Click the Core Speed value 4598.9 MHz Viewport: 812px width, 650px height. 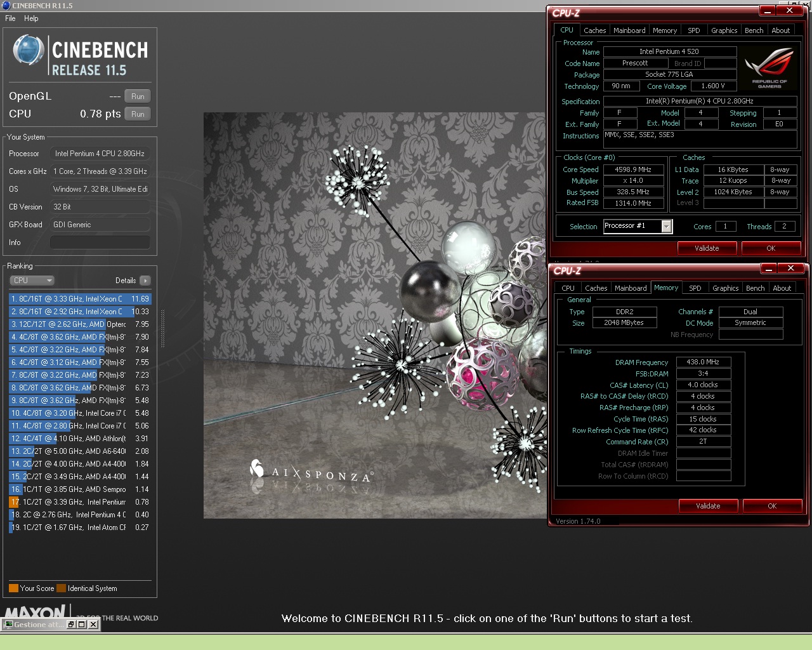pyautogui.click(x=633, y=169)
